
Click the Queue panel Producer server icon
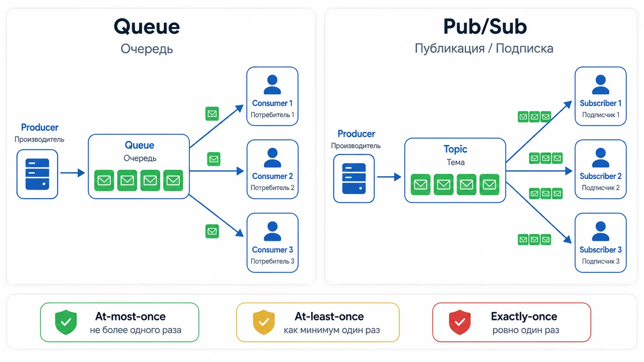click(37, 174)
